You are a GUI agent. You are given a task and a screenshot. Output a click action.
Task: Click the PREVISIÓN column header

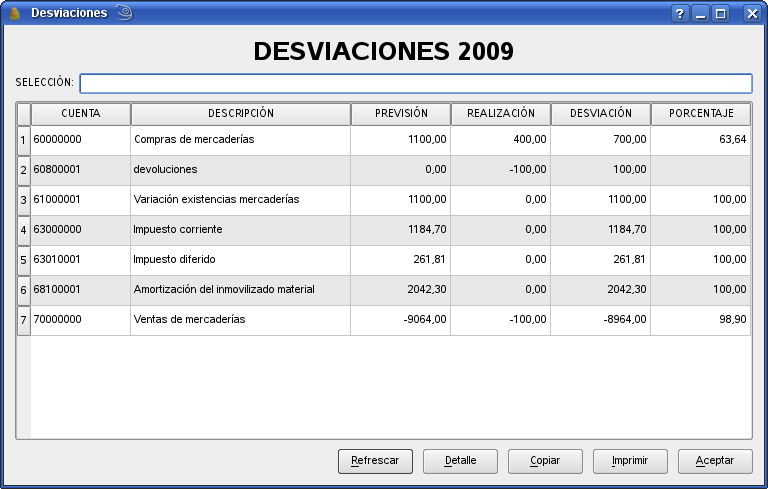(401, 114)
